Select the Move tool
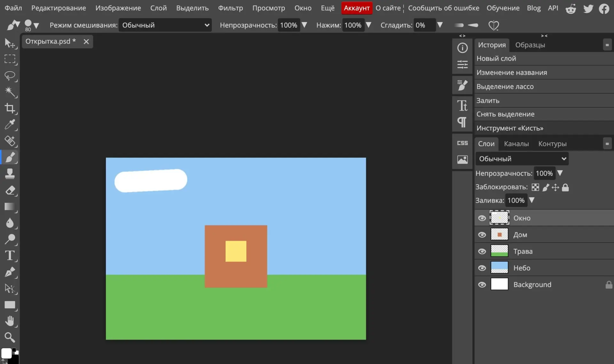614x364 pixels. pos(10,43)
